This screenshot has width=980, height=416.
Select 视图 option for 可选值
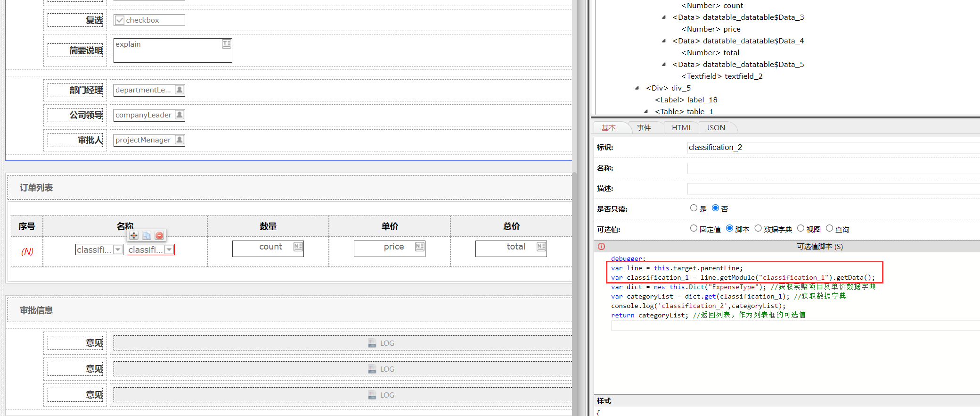coord(800,228)
